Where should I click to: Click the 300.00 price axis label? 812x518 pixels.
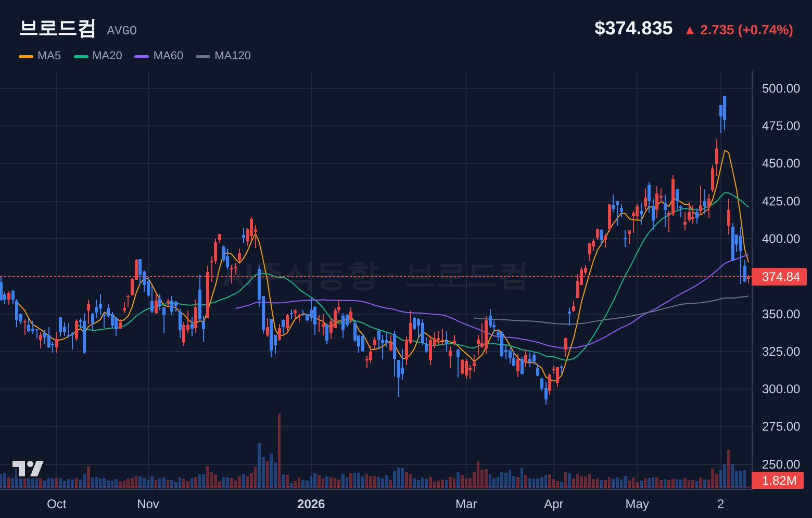point(781,389)
